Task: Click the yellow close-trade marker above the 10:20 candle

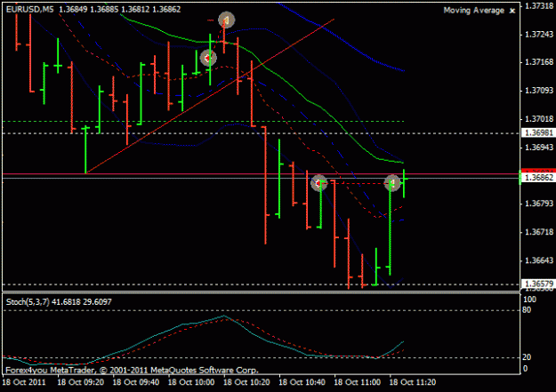Action: [x=226, y=20]
